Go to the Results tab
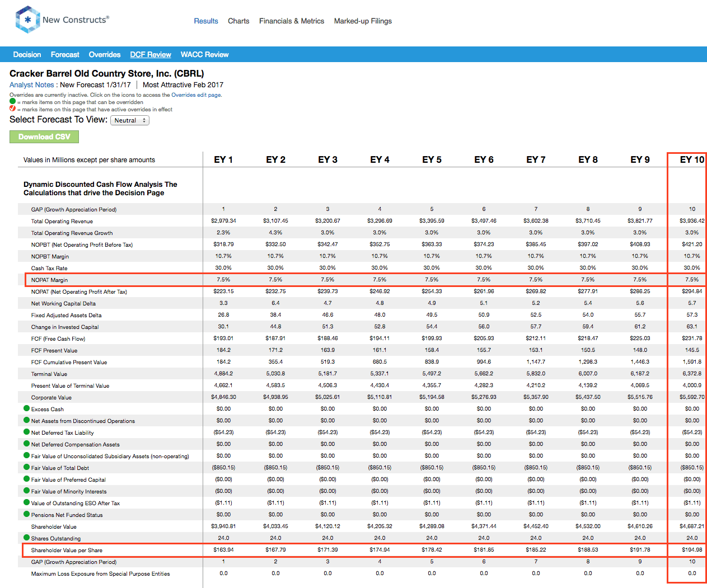 [206, 21]
